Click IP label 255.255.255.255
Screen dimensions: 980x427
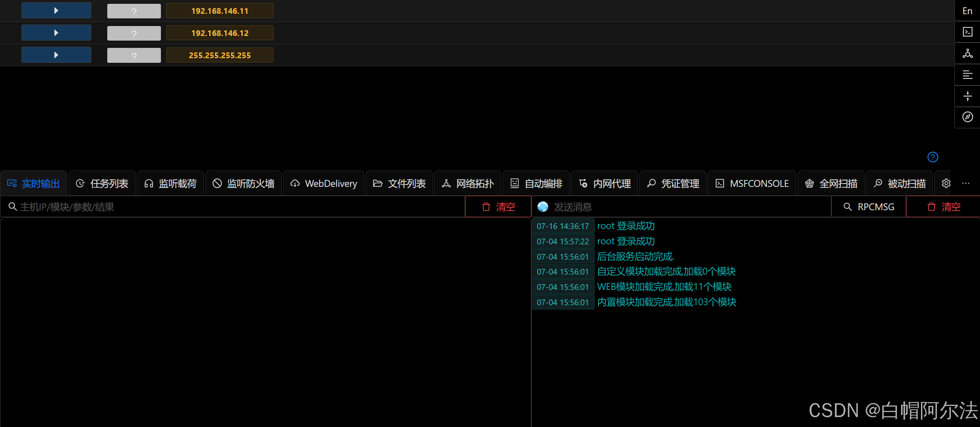pyautogui.click(x=220, y=55)
